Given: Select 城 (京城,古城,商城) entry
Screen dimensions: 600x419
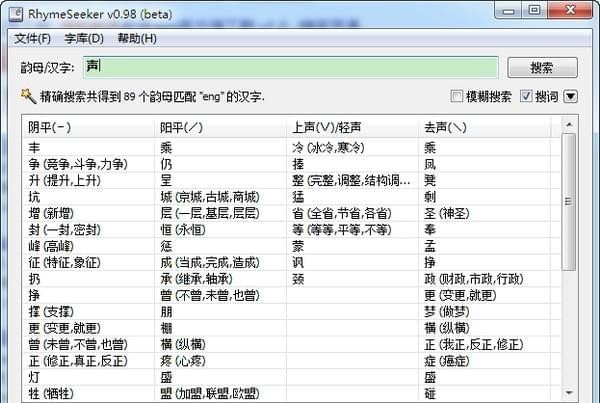Looking at the screenshot, I should click(x=210, y=197).
